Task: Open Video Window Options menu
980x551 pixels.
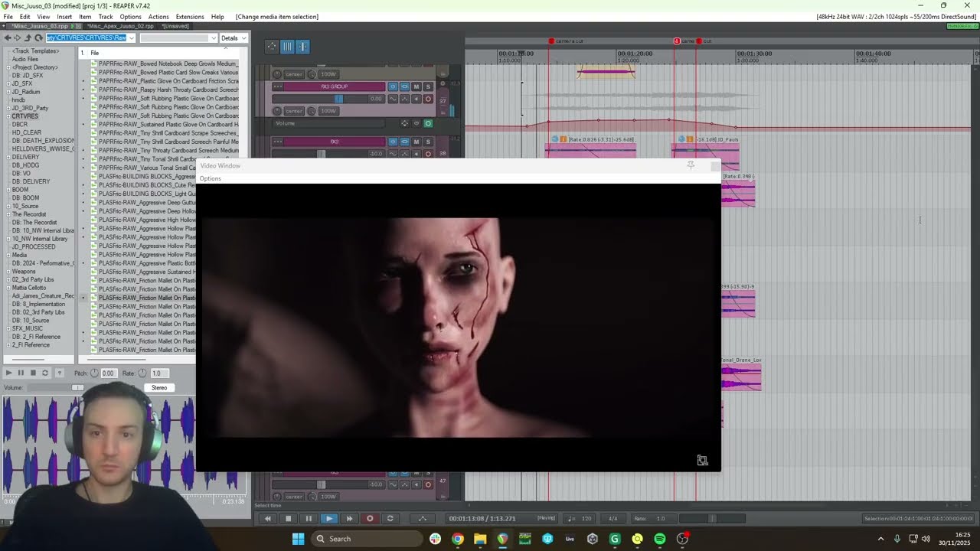Action: click(x=210, y=178)
